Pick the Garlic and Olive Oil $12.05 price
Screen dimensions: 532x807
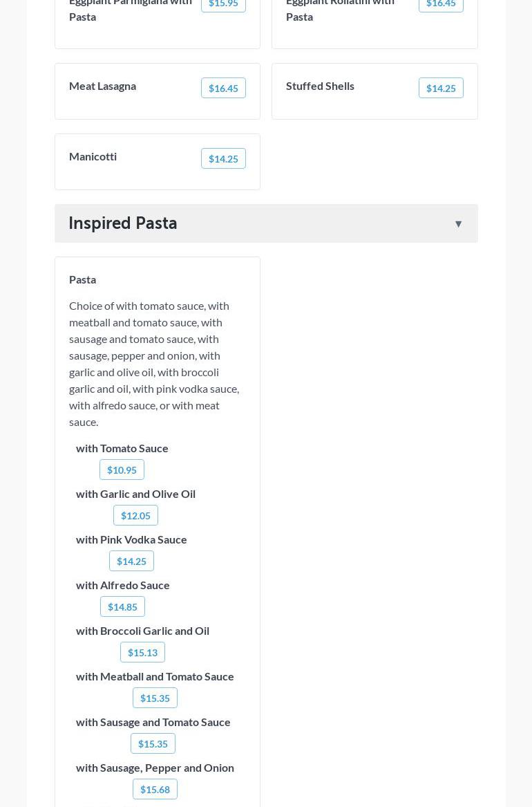point(135,515)
